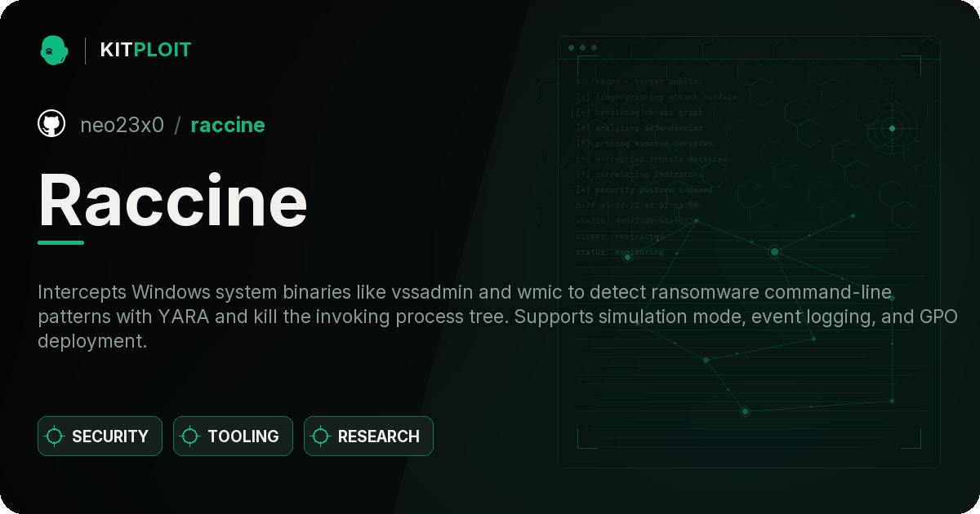Open the raccine repository name
This screenshot has width=980, height=514.
pos(228,125)
